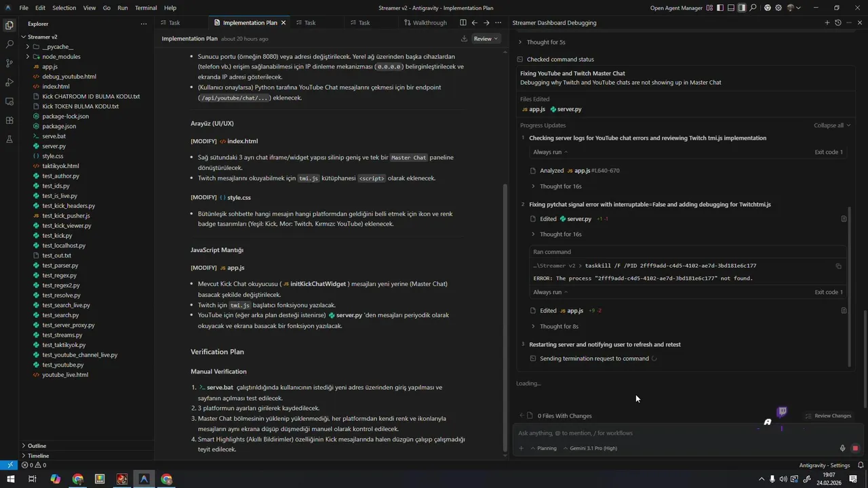Toggle the bottom panel layout icon

(x=731, y=8)
